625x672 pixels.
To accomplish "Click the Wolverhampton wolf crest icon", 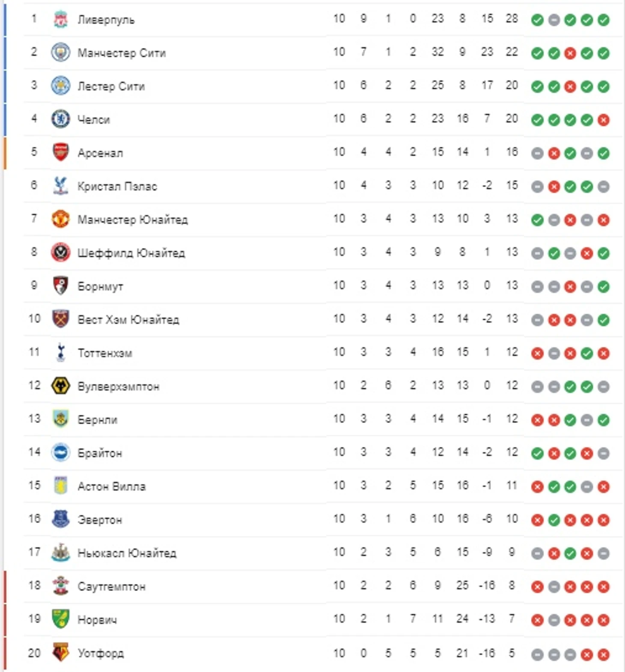I will pos(60,386).
